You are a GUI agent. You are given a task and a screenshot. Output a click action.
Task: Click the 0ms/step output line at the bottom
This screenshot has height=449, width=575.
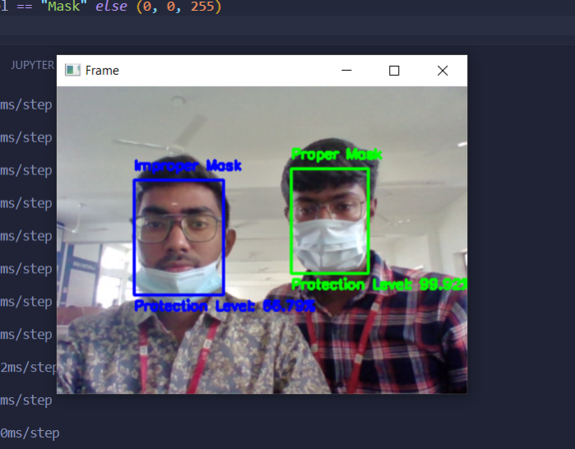30,433
